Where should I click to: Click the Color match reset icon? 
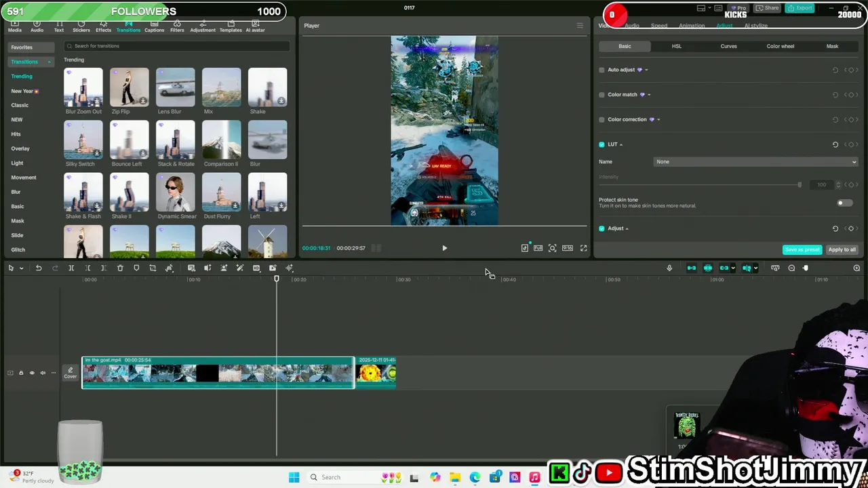[835, 95]
